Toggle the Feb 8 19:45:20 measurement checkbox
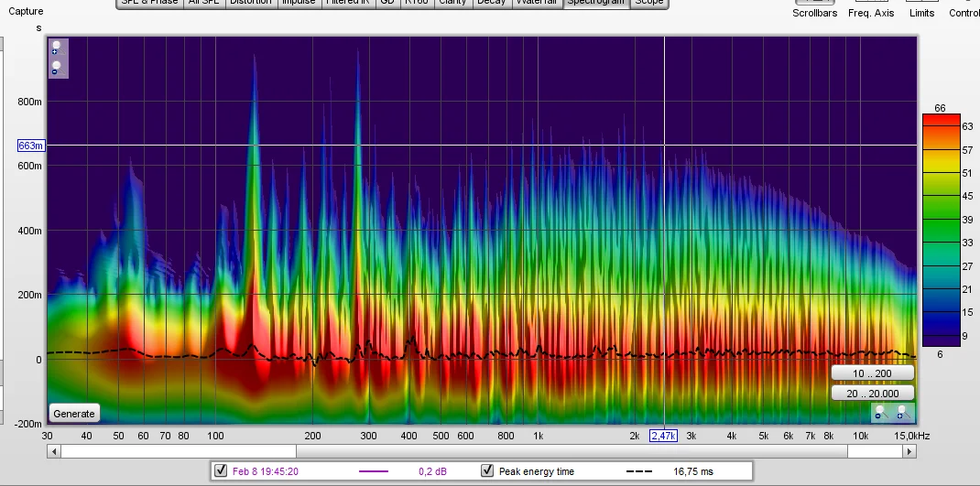 (x=220, y=471)
